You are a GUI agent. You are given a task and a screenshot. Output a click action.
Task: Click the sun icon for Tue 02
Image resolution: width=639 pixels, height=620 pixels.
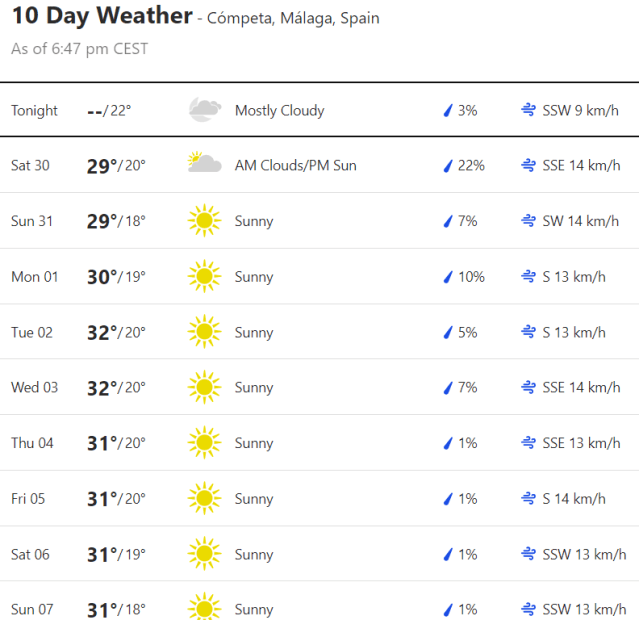[204, 332]
